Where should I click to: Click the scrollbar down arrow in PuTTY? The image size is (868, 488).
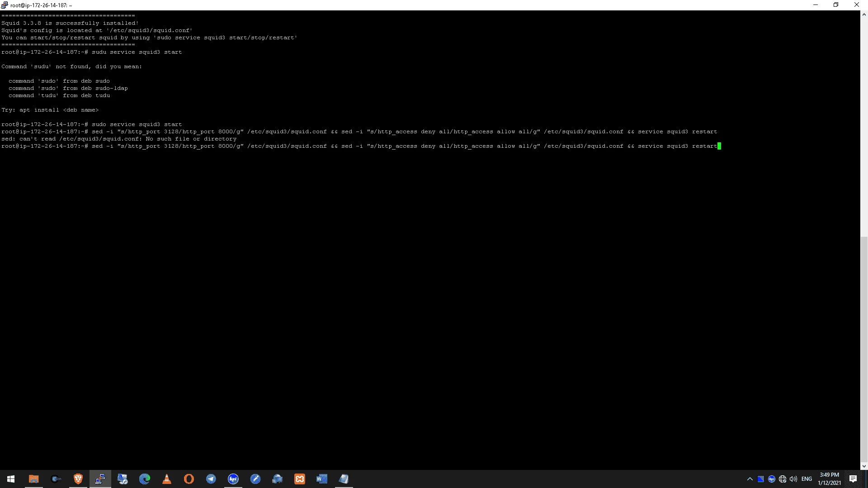point(864,466)
